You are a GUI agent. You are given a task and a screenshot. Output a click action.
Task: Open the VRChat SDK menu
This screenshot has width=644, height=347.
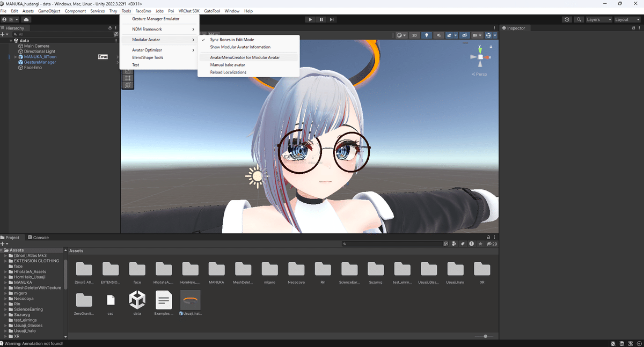[189, 11]
